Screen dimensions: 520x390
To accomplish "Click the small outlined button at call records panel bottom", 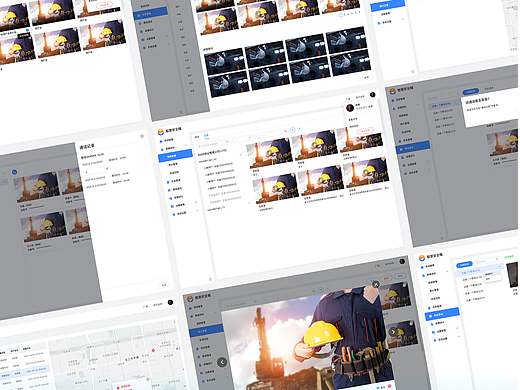I will 164,285.
